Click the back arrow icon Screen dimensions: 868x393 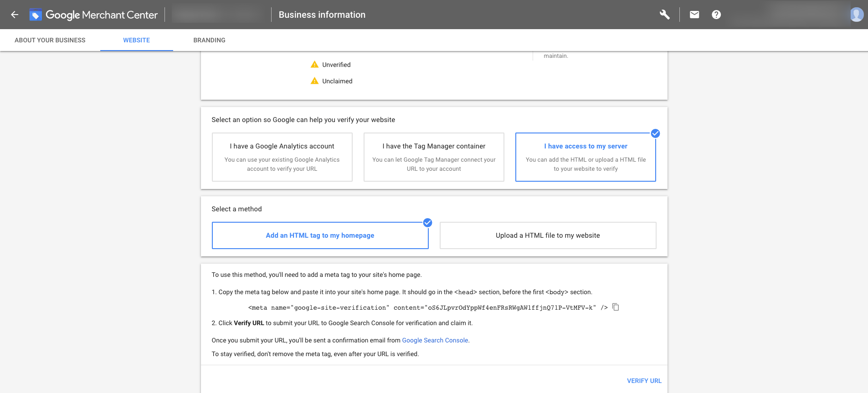[15, 15]
